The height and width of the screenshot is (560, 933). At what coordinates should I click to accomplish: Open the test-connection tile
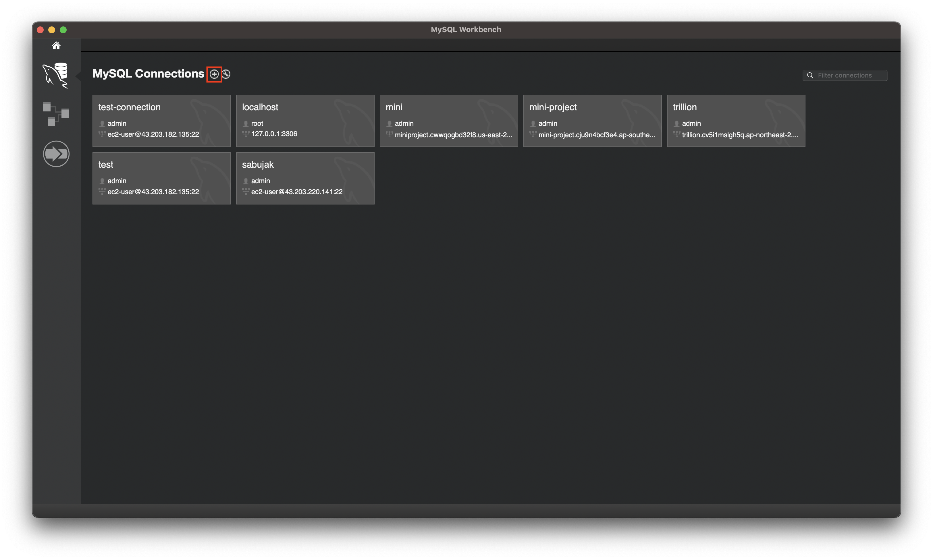tap(161, 121)
